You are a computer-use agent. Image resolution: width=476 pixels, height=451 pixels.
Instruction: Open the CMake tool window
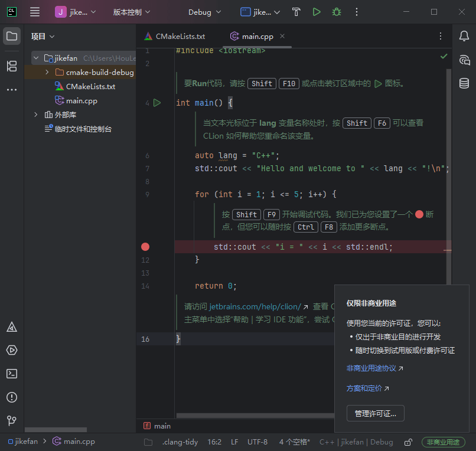coord(12,327)
